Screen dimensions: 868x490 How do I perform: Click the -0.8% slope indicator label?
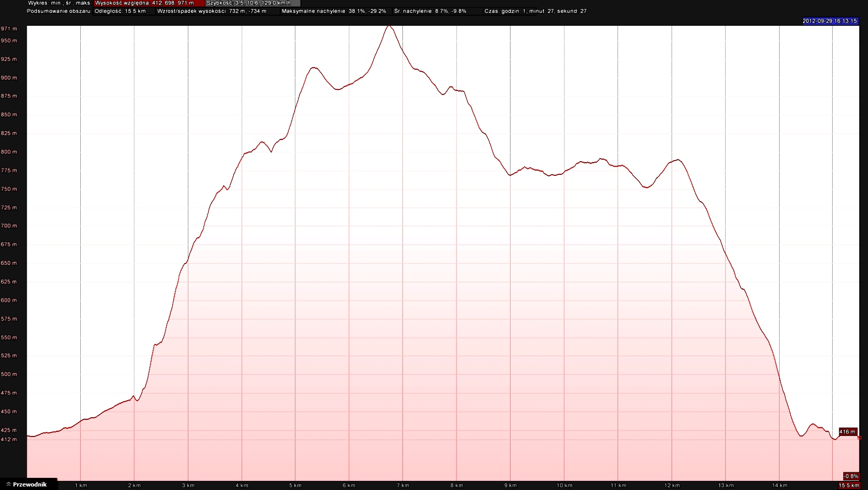coord(851,476)
